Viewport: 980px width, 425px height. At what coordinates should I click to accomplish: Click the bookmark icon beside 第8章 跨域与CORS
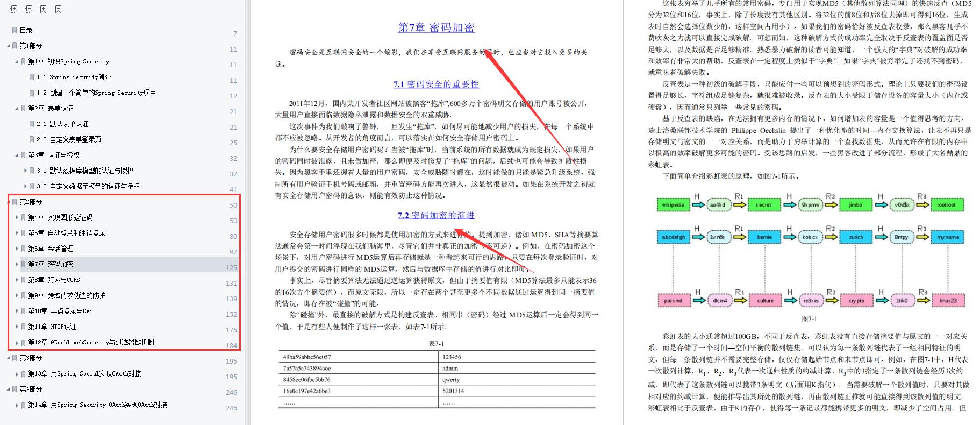coord(23,280)
